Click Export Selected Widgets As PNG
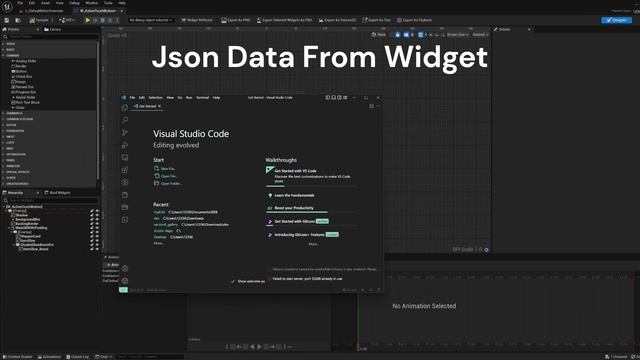Screen dimensions: 640x360 pos(284,20)
